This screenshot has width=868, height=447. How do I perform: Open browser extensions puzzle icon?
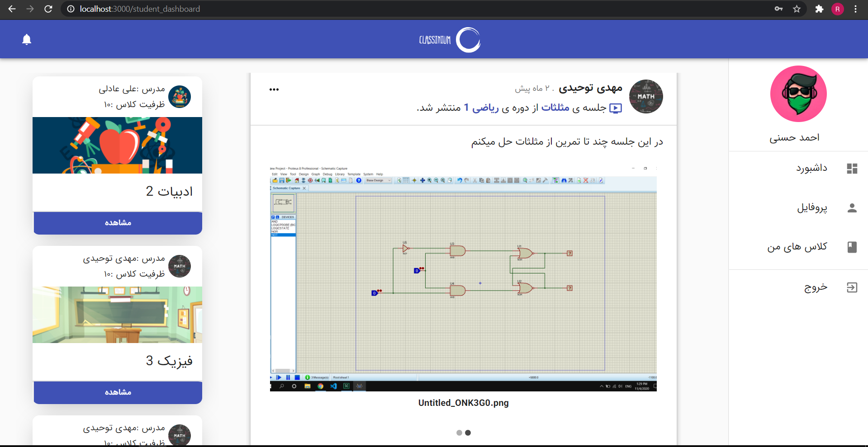pyautogui.click(x=819, y=9)
